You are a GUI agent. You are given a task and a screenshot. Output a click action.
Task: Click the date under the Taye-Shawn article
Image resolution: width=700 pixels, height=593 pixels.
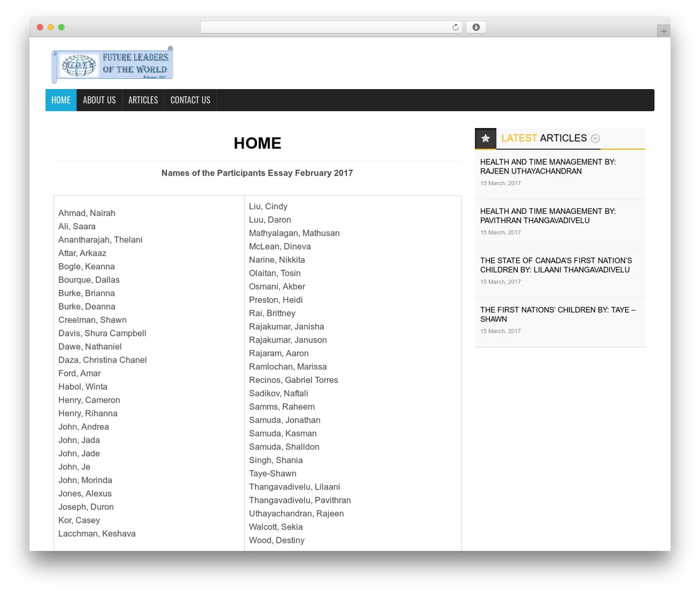point(500,331)
